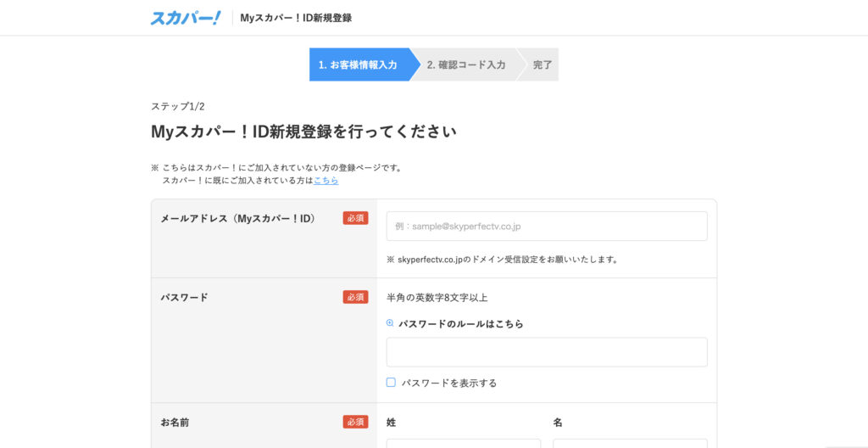Click the メールアドレス（Myスカパー！ID） label
The image size is (868, 448).
[238, 218]
